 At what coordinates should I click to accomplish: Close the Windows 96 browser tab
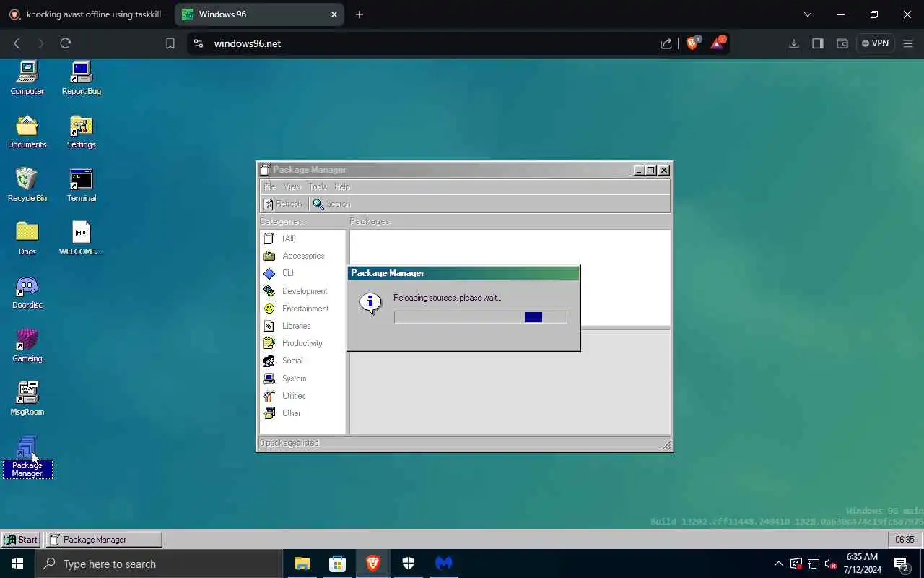coord(334,14)
